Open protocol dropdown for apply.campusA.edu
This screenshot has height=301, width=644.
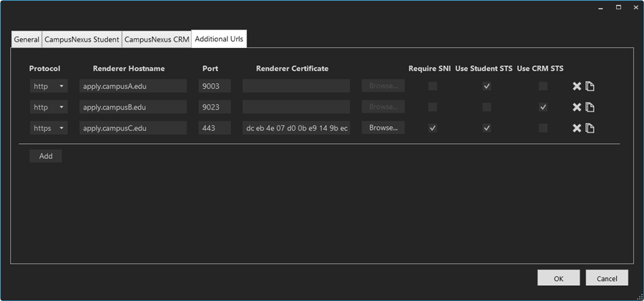(x=49, y=86)
